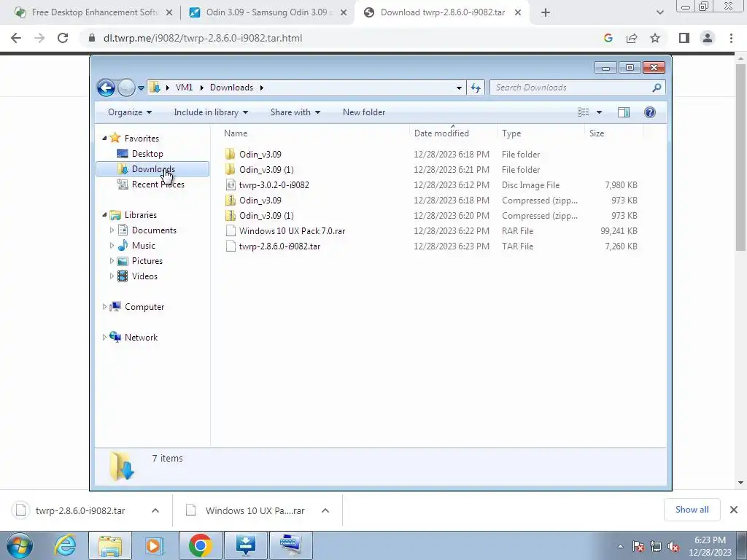The height and width of the screenshot is (560, 747).
Task: Open the view options dropdown arrow
Action: pyautogui.click(x=600, y=112)
